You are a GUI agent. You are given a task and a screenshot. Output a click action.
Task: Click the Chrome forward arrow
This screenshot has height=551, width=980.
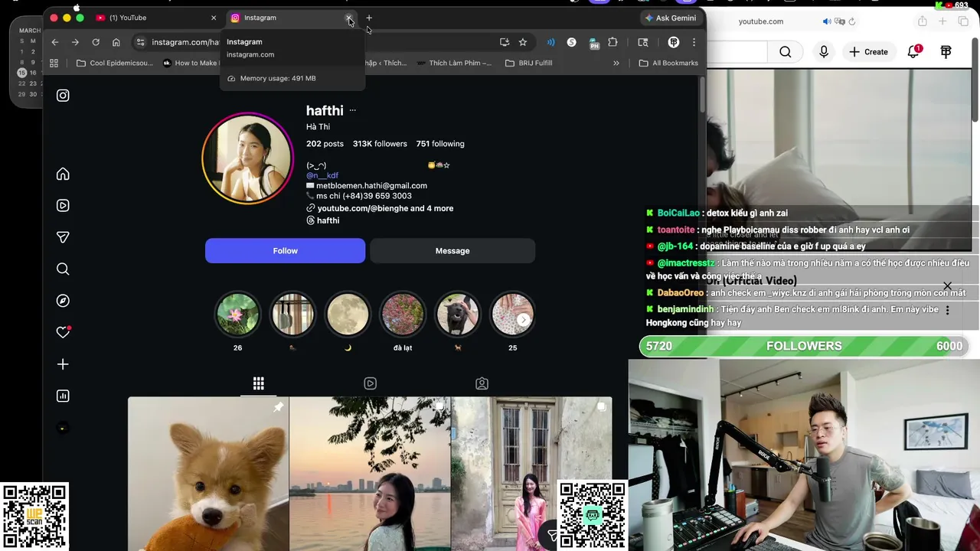(75, 42)
